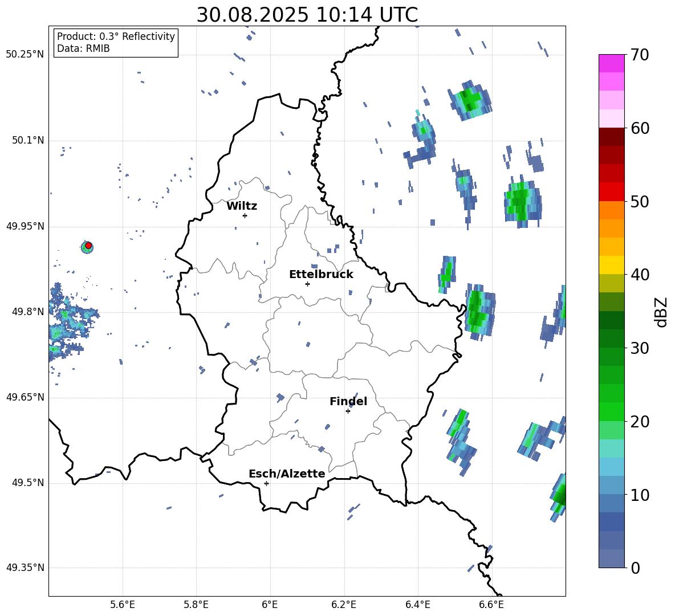Click the yellow colorbar segment above 40
675x616 pixels.
pyautogui.click(x=611, y=265)
